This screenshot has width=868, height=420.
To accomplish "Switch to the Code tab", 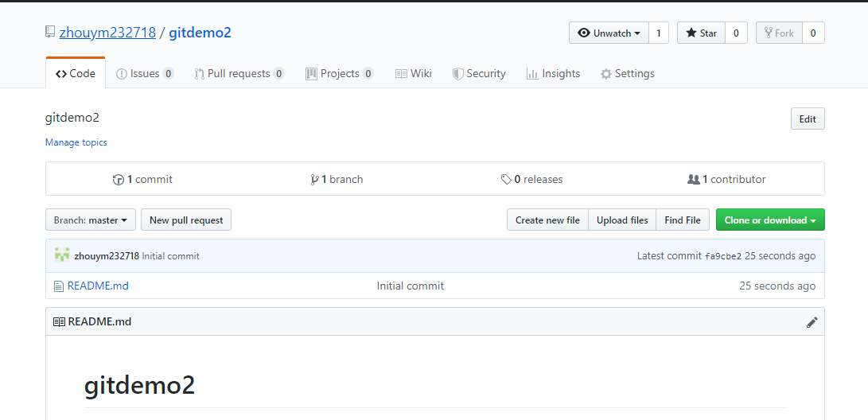I will click(x=76, y=73).
